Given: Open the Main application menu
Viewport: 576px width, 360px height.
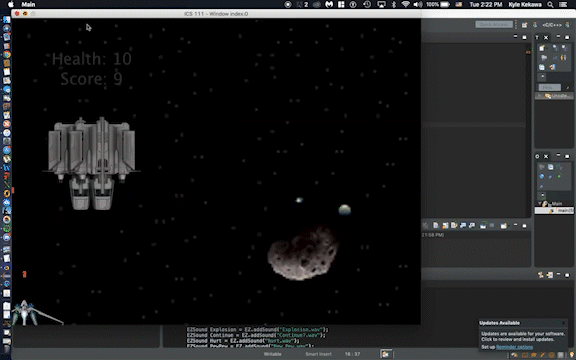Looking at the screenshot, I should (x=28, y=4).
